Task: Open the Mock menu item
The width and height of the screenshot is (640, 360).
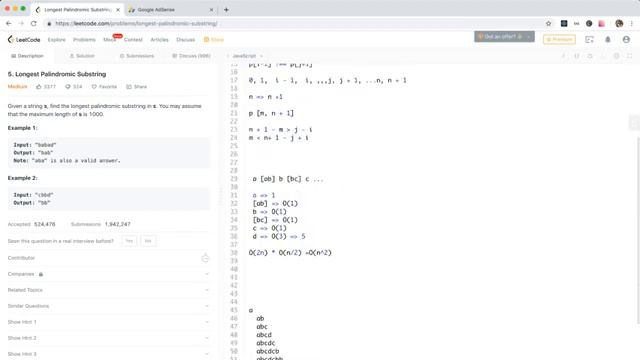Action: (x=109, y=40)
